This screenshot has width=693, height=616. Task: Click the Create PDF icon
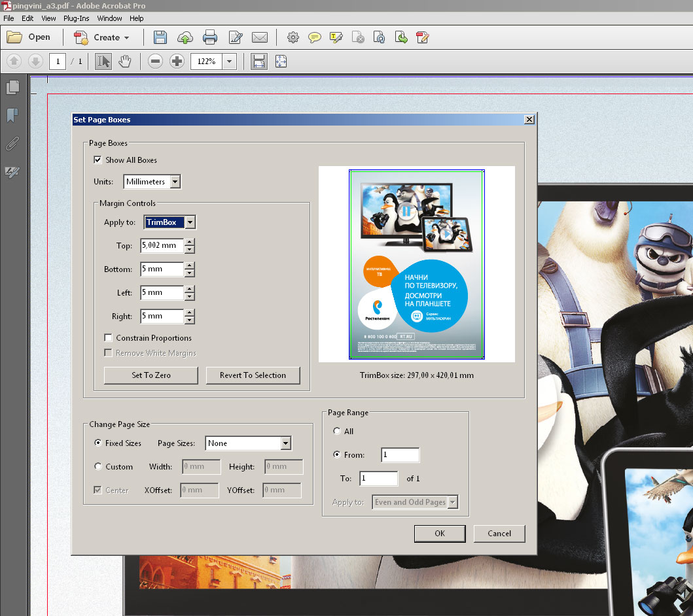coord(81,37)
